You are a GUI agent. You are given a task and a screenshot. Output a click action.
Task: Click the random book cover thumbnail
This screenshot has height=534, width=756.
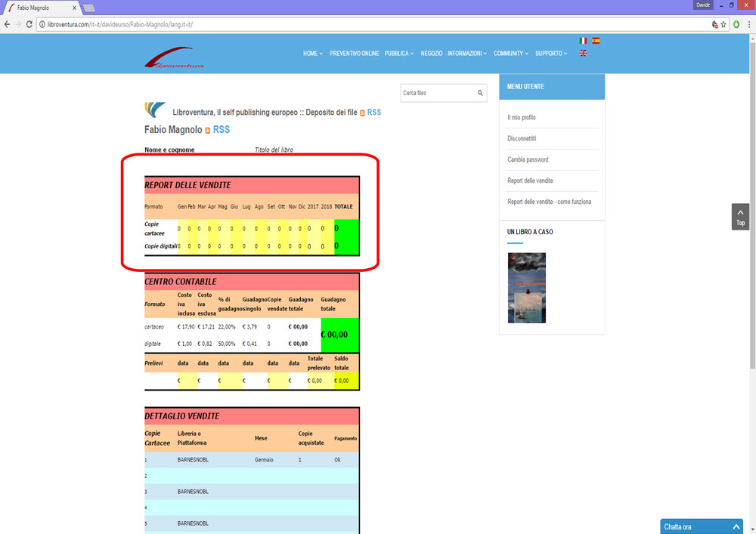(x=526, y=288)
